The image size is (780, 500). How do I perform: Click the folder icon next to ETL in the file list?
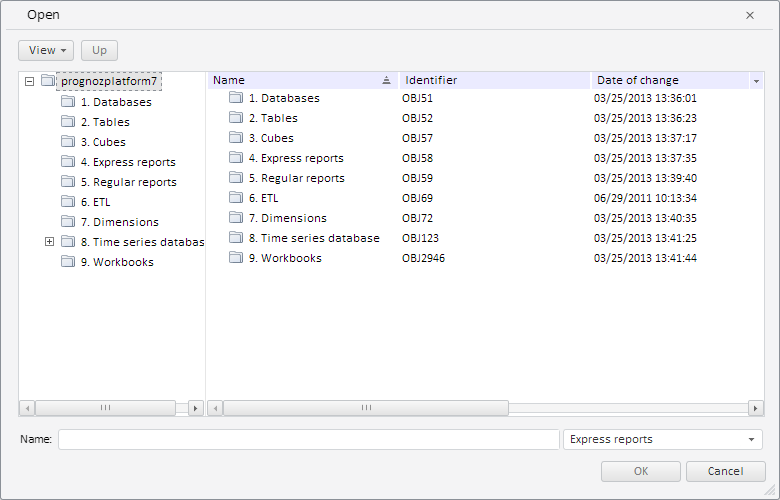tap(236, 198)
